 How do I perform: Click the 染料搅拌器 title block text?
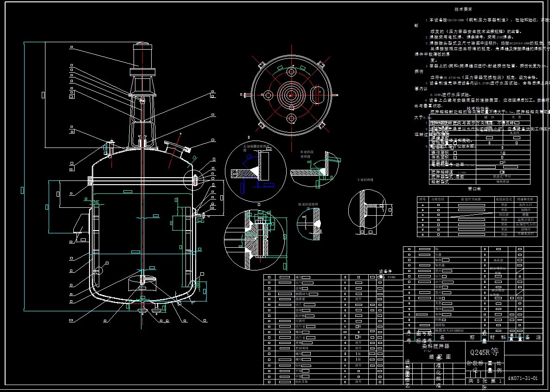(435, 346)
